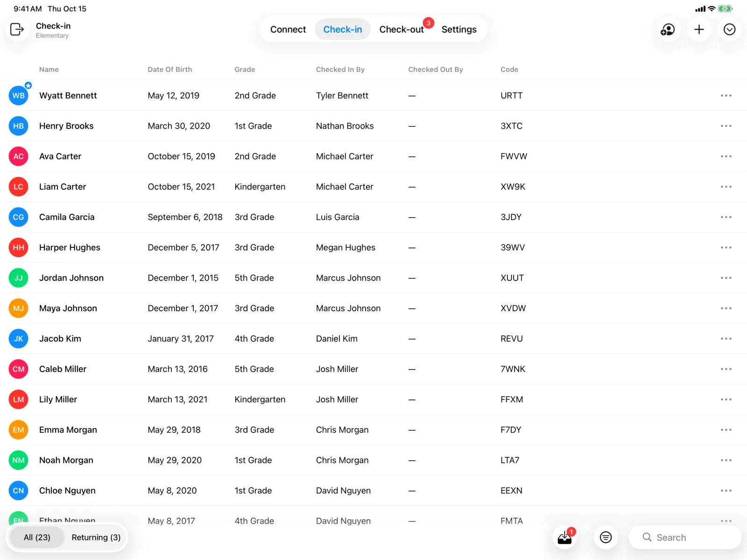The width and height of the screenshot is (747, 560).
Task: Sort by Checked Out By column header
Action: coord(436,70)
